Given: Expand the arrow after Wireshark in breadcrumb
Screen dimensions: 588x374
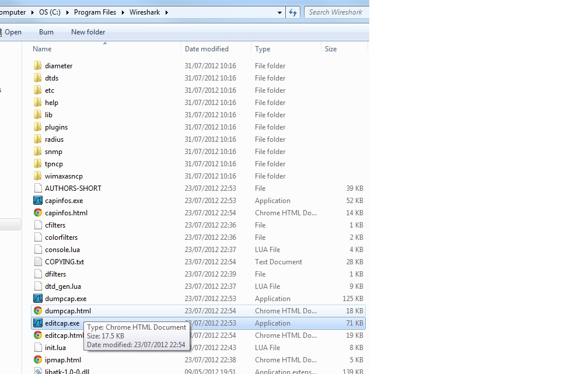Looking at the screenshot, I should coord(167,12).
